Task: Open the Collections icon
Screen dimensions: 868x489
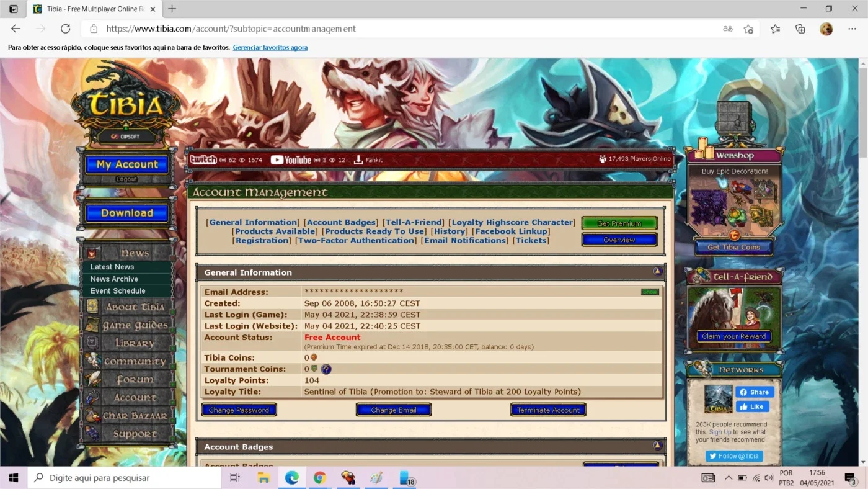Action: click(x=800, y=29)
